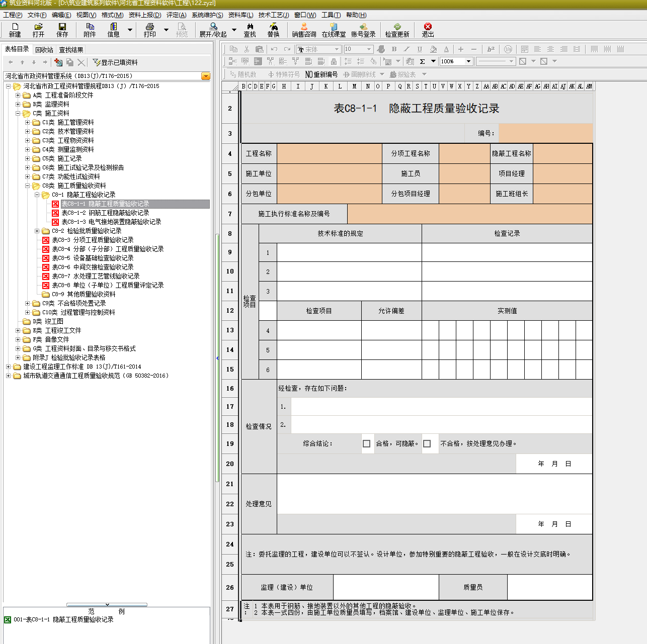The height and width of the screenshot is (644, 647).
Task: Open the 系统维护(S) menu
Action: click(x=207, y=15)
